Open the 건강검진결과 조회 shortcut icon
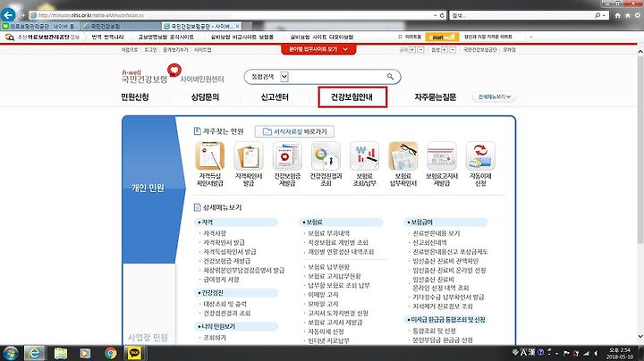 coord(326,155)
